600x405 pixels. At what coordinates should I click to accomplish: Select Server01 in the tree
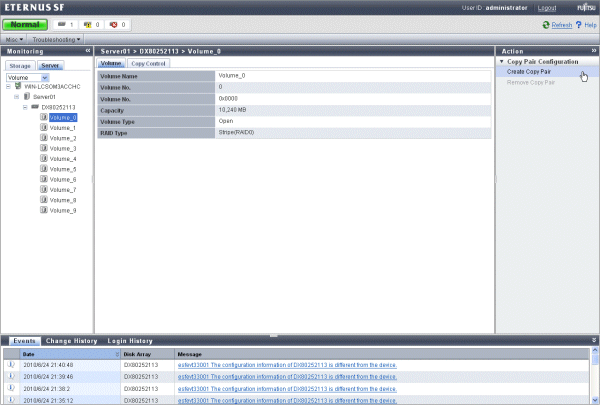click(x=44, y=97)
